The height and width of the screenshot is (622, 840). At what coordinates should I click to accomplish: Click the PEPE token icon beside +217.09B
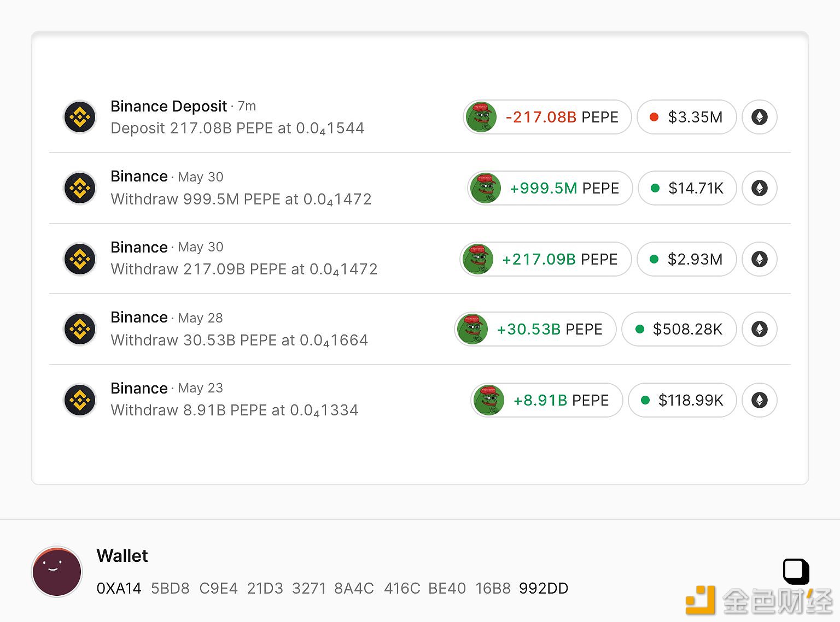[x=478, y=259]
